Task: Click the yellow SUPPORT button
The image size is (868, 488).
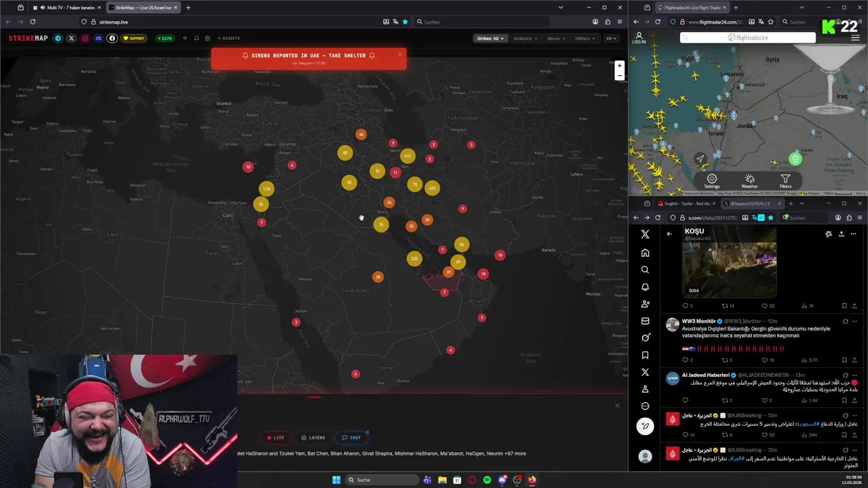Action: pos(134,39)
